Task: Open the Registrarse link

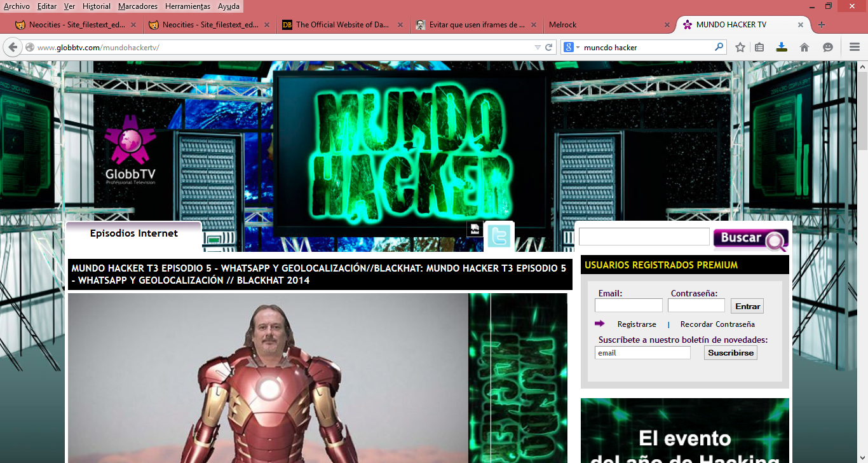Action: (x=637, y=324)
